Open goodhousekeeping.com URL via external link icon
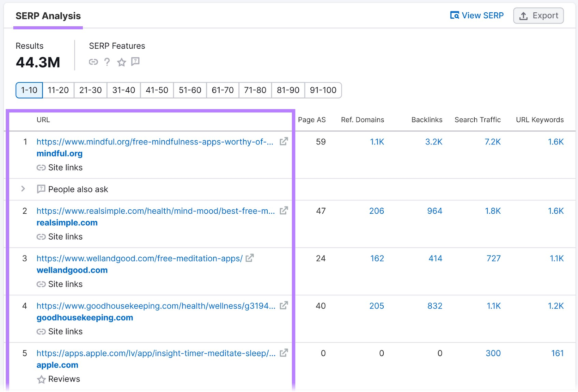This screenshot has width=578, height=392. tap(284, 305)
